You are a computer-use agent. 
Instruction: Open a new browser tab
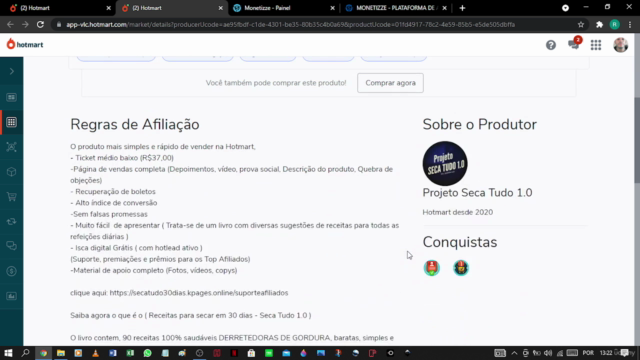[462, 8]
